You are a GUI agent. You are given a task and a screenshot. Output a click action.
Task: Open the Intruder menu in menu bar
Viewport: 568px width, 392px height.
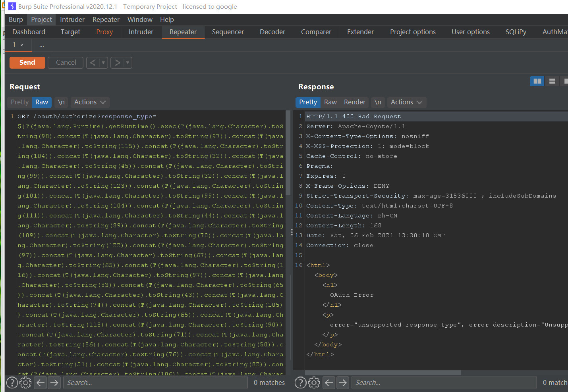[x=72, y=19]
